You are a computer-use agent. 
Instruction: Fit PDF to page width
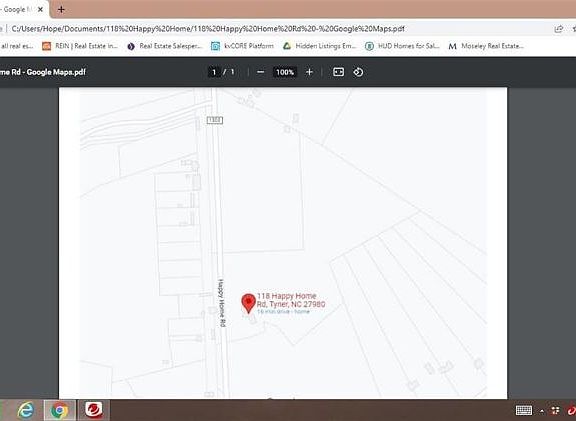tap(338, 72)
